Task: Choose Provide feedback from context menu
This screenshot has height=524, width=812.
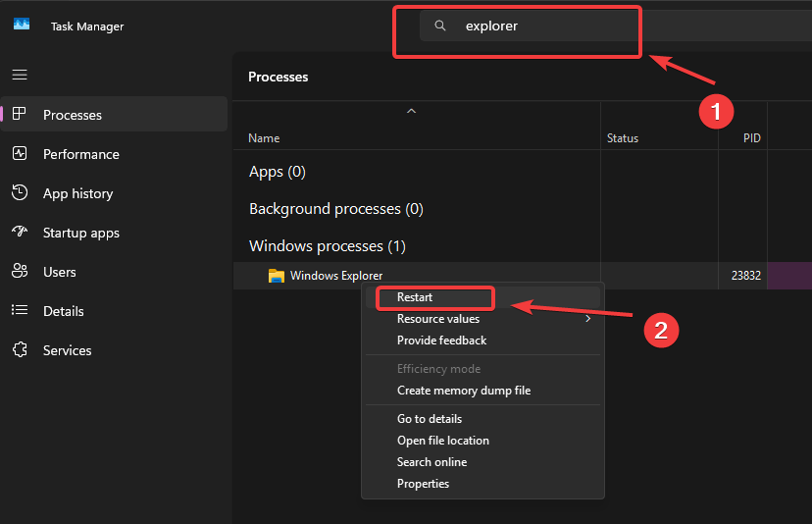Action: 441,341
